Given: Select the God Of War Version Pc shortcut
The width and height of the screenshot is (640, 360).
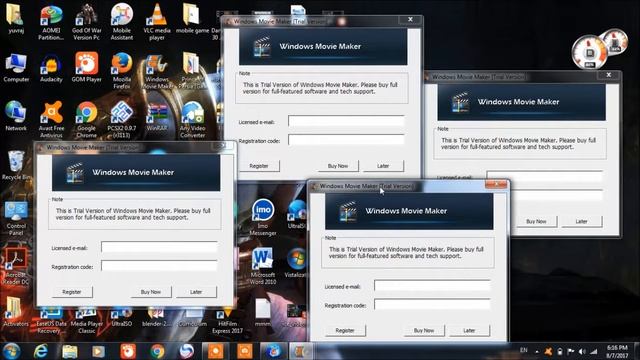Looking at the screenshot, I should (87, 22).
